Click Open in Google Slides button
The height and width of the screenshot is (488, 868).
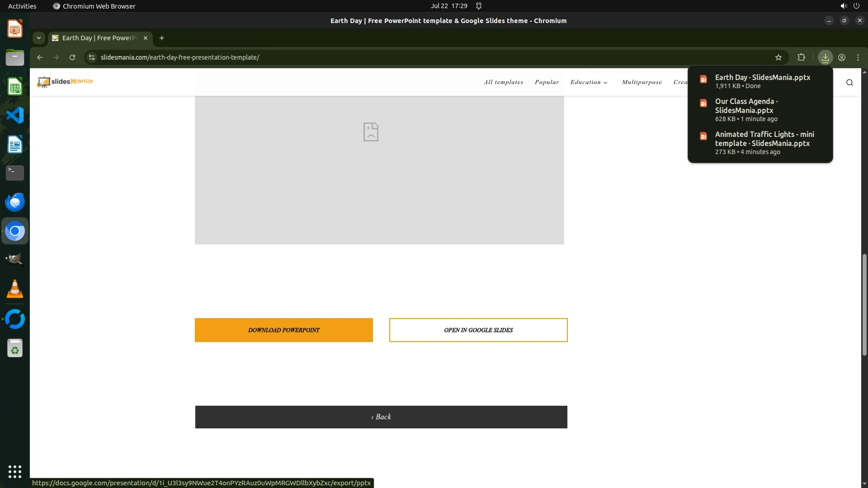(478, 330)
